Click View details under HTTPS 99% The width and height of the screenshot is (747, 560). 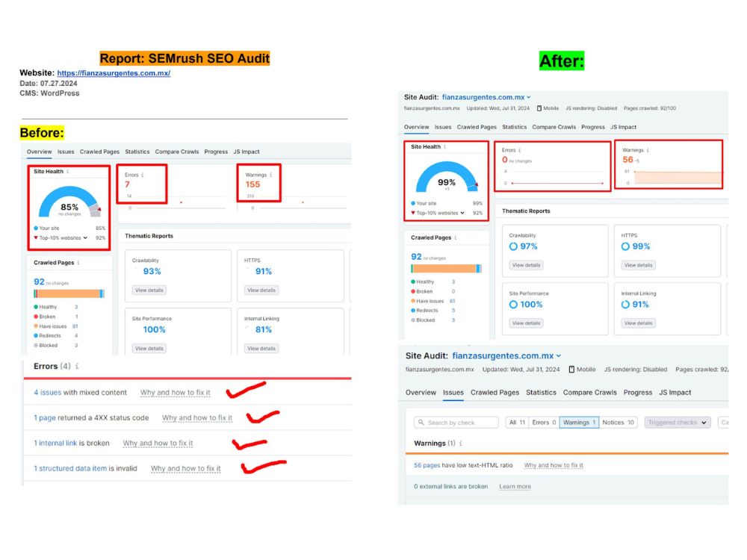[x=639, y=265]
